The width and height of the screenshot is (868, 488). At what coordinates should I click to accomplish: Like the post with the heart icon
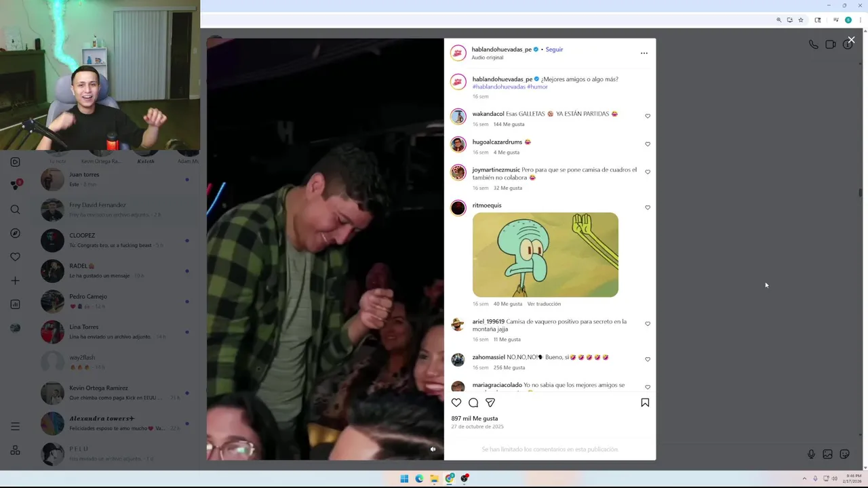tap(456, 403)
